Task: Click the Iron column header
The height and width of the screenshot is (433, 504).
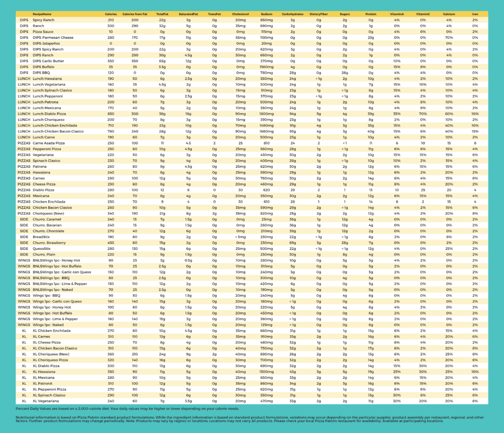Action: pyautogui.click(x=474, y=14)
